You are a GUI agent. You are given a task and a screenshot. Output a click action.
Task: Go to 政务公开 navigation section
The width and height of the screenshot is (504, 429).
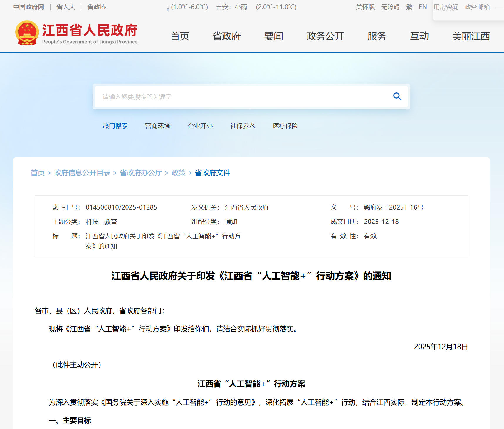pyautogui.click(x=325, y=36)
